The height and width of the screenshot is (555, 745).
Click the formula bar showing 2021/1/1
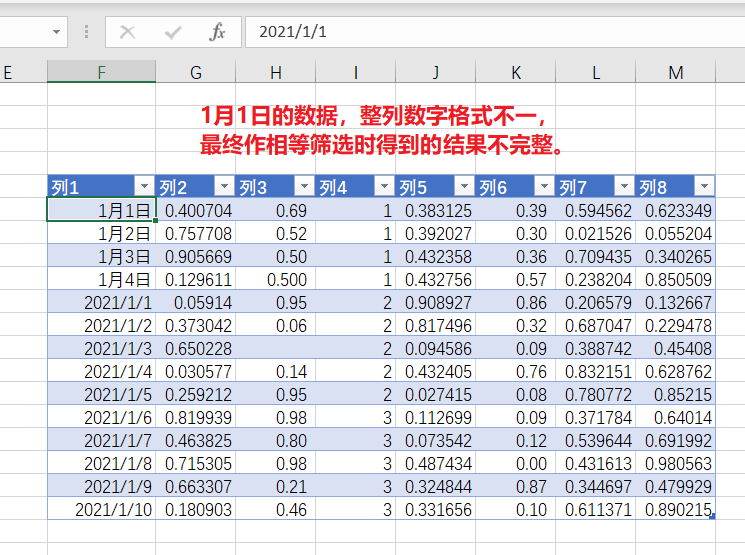tap(495, 32)
